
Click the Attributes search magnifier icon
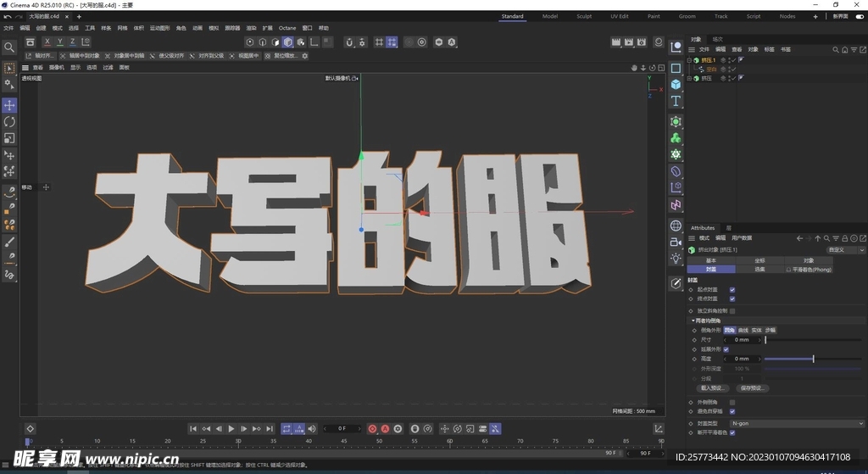826,238
